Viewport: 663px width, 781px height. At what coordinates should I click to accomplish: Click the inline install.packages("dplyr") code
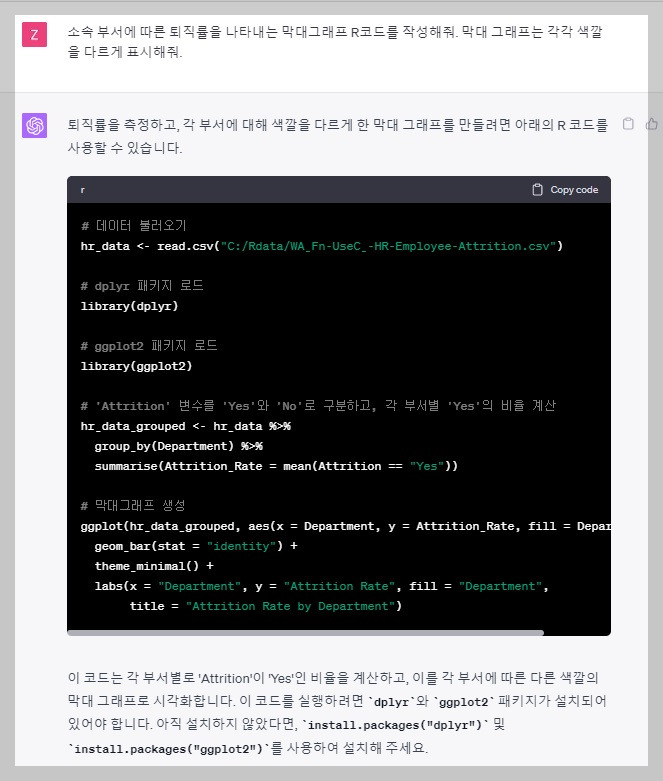point(392,725)
